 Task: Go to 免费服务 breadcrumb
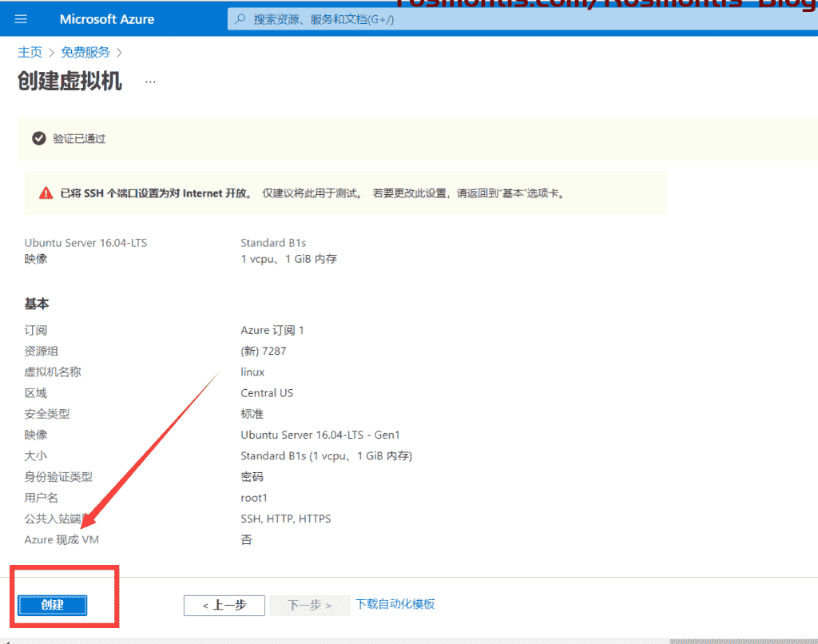pos(85,52)
